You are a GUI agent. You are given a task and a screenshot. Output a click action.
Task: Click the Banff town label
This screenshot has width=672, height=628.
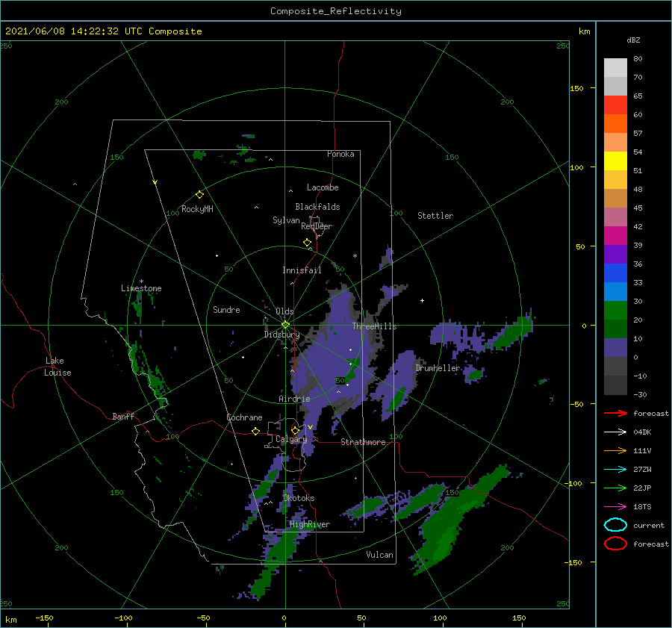click(x=123, y=416)
